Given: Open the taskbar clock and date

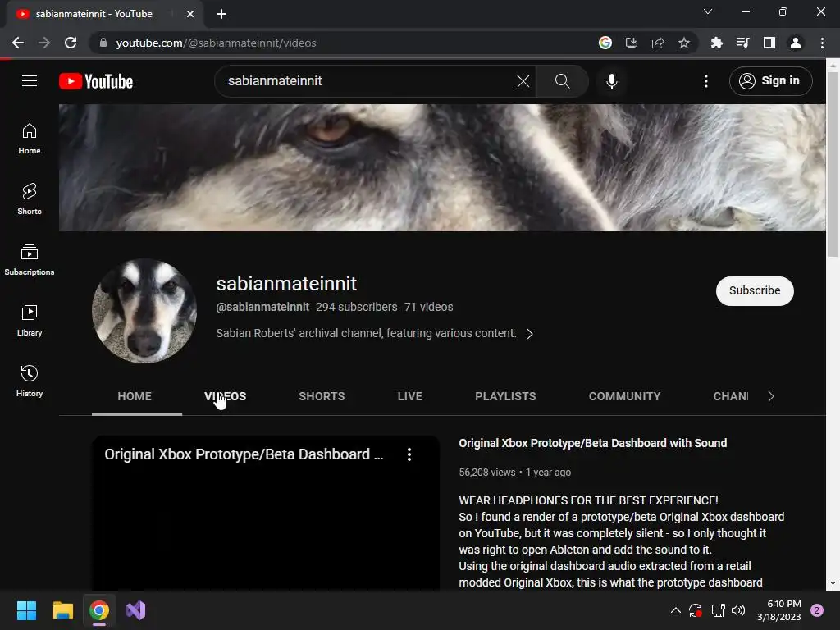Looking at the screenshot, I should [778, 610].
